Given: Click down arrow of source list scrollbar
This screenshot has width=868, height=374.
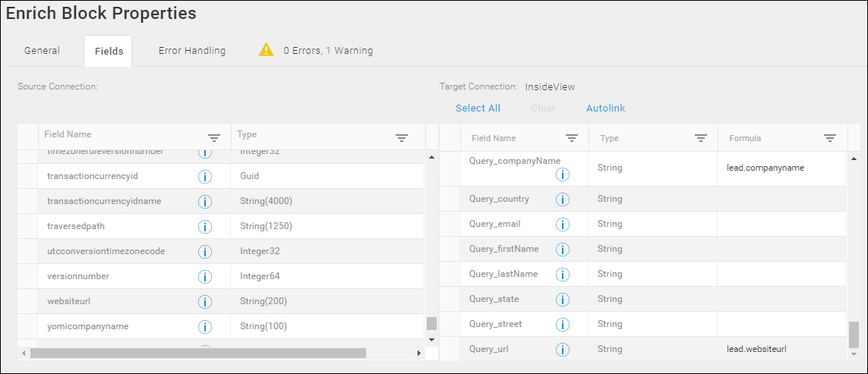Looking at the screenshot, I should [432, 339].
